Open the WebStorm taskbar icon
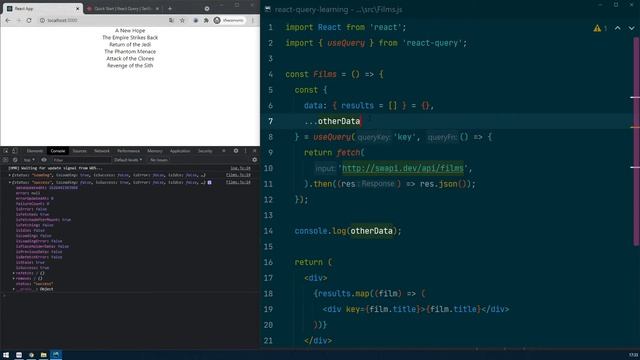 56,355
